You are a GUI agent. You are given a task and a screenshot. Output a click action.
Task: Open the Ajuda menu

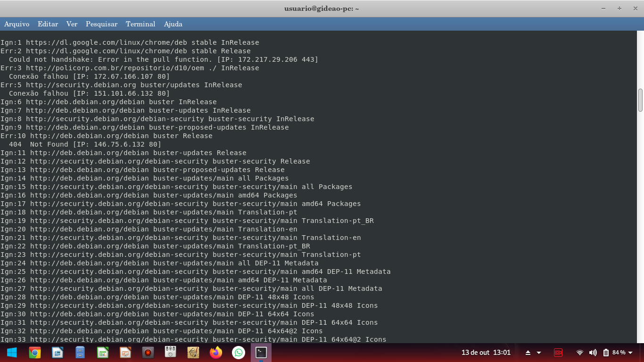(x=173, y=24)
